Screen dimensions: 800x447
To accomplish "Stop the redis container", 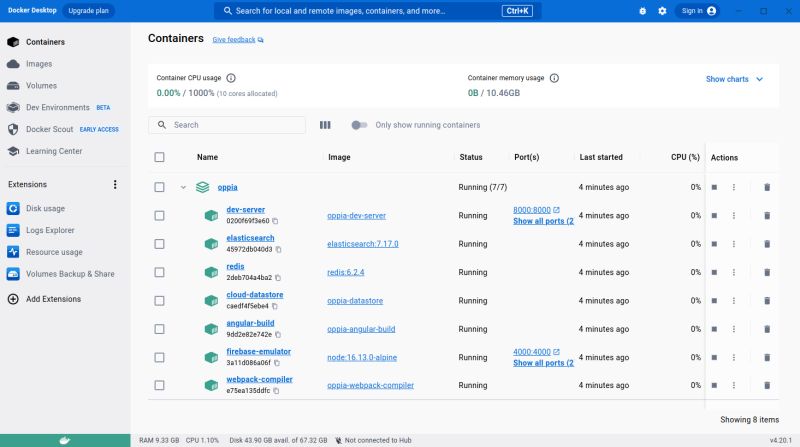I will [x=714, y=272].
